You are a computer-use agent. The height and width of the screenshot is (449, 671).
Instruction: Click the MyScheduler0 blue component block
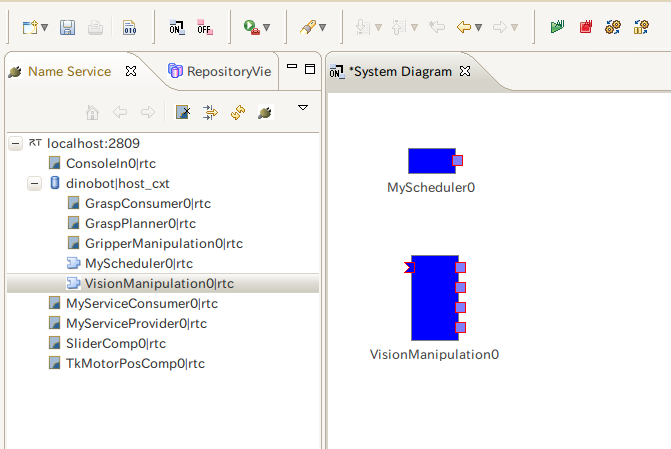pyautogui.click(x=431, y=161)
